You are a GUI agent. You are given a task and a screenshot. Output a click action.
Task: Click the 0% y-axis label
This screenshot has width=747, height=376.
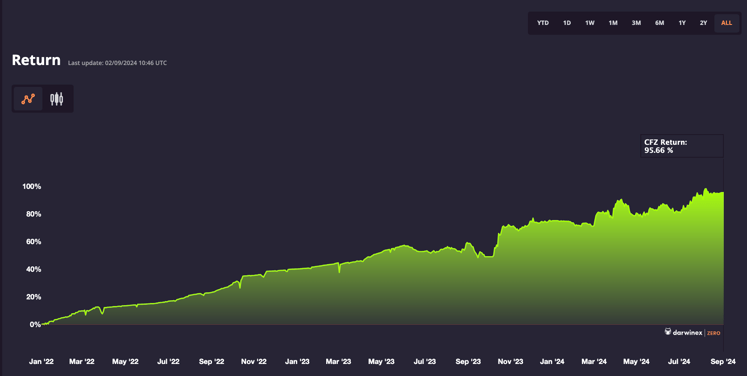coord(35,325)
